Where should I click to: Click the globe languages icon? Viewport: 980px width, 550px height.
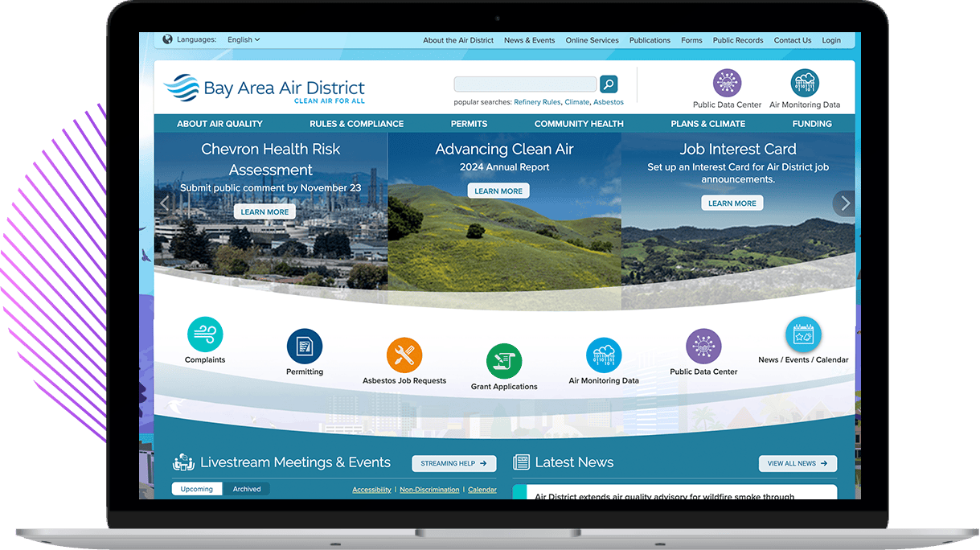pyautogui.click(x=167, y=39)
